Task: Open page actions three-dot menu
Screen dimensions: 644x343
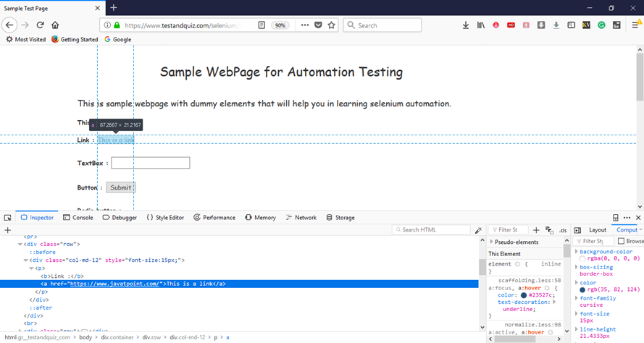Action: point(305,25)
